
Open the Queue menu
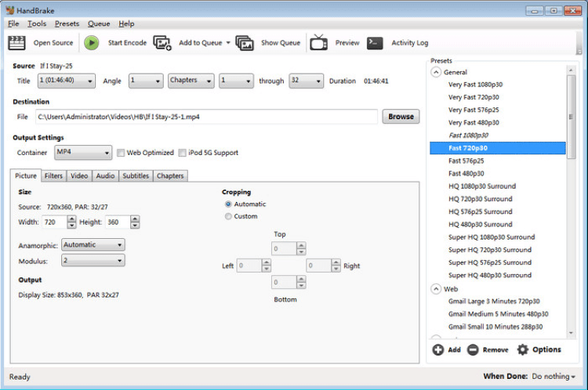tap(99, 23)
